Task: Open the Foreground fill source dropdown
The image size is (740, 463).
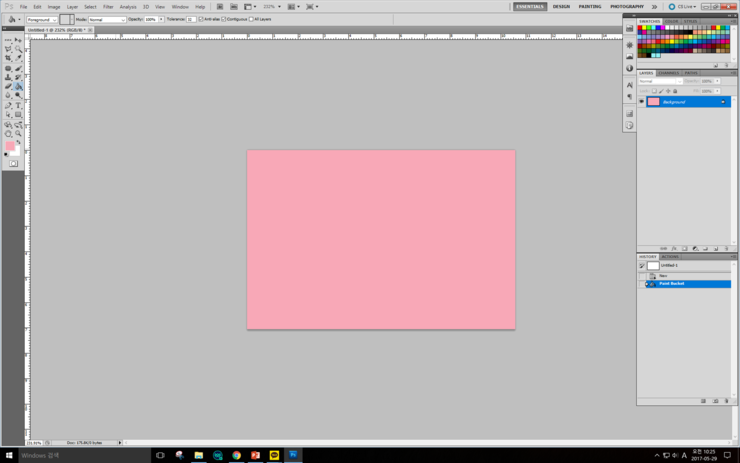Action: click(x=41, y=19)
